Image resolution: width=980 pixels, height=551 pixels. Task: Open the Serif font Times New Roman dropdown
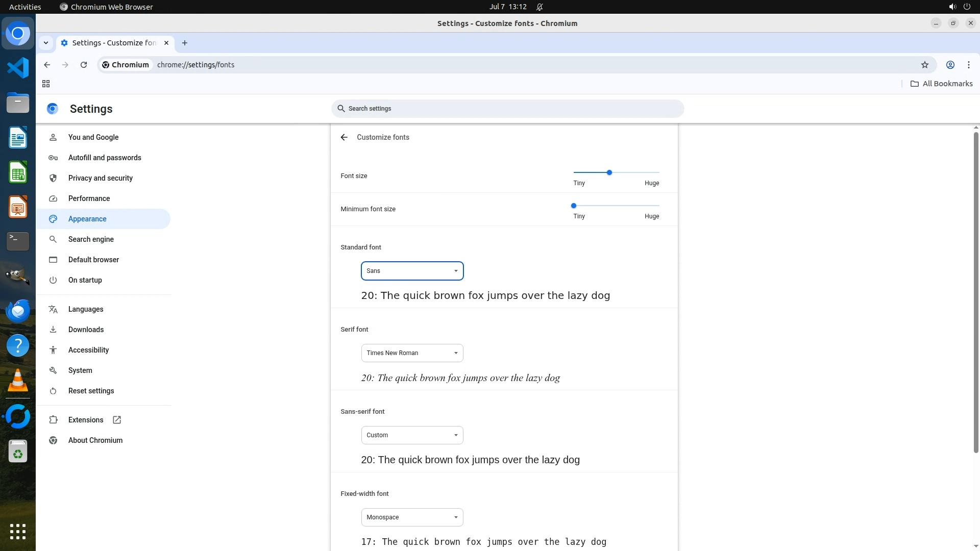point(412,353)
